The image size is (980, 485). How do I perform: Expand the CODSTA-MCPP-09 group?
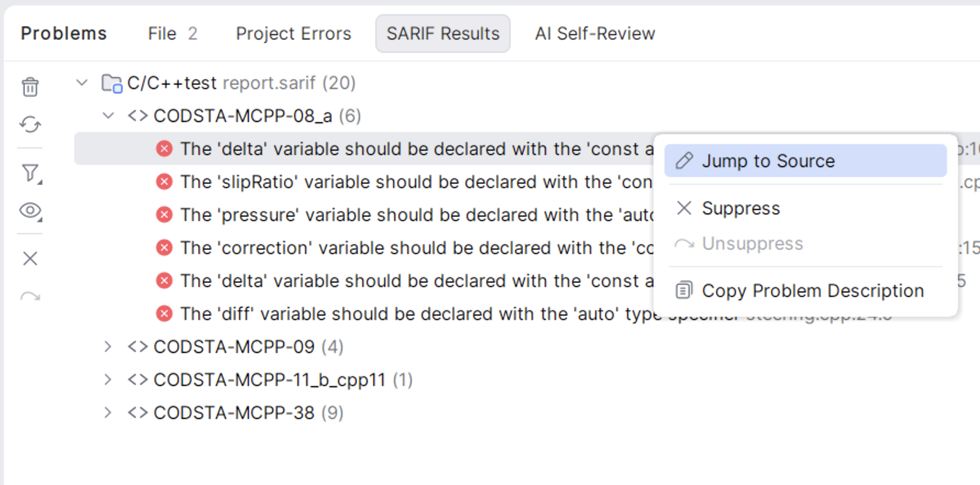(x=108, y=347)
